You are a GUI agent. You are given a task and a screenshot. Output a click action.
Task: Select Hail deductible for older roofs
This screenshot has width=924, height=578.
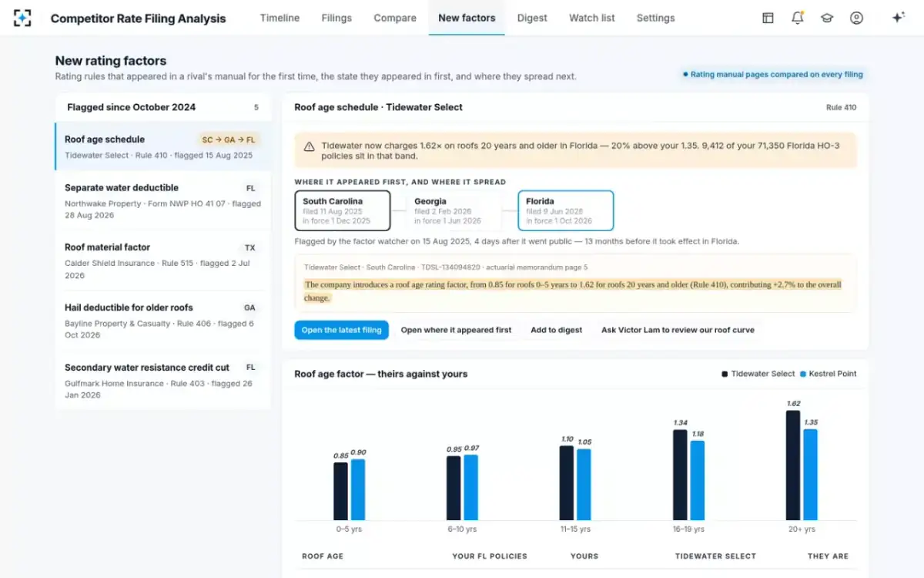pyautogui.click(x=163, y=321)
